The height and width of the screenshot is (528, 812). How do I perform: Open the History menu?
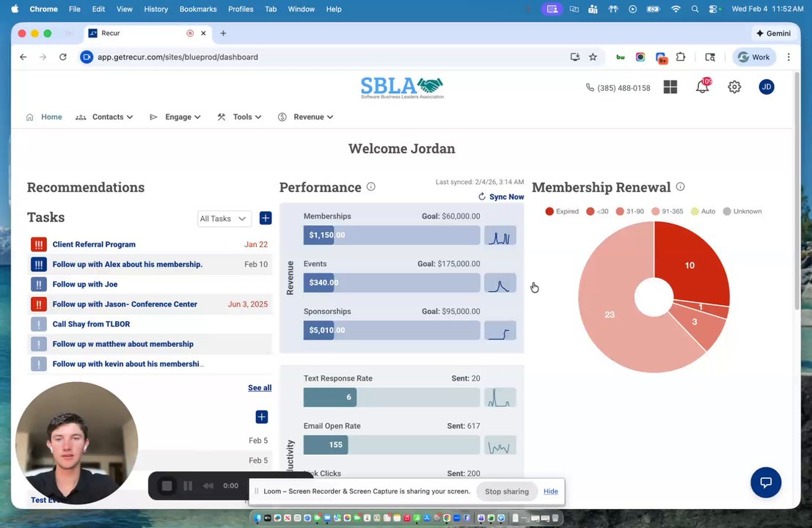(156, 9)
